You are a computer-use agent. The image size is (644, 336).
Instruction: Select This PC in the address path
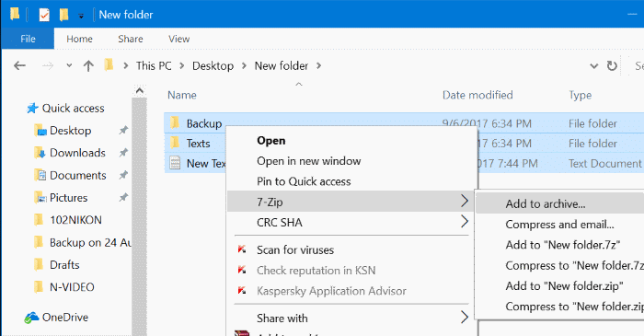click(x=154, y=65)
